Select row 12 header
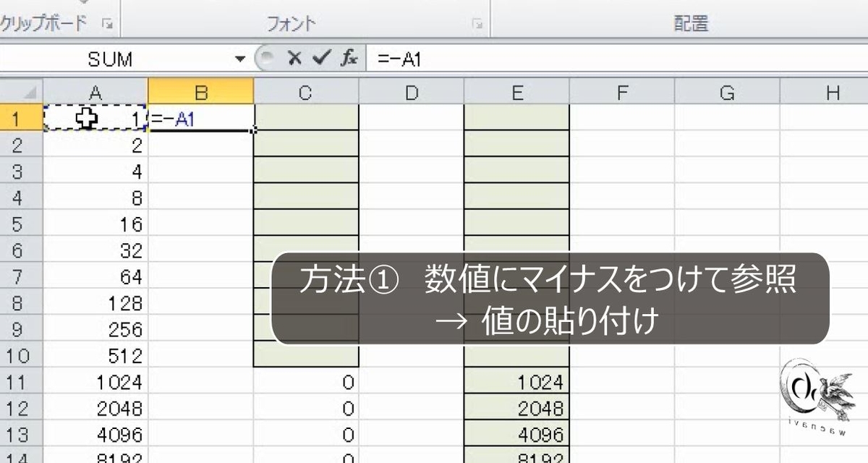 tap(22, 407)
